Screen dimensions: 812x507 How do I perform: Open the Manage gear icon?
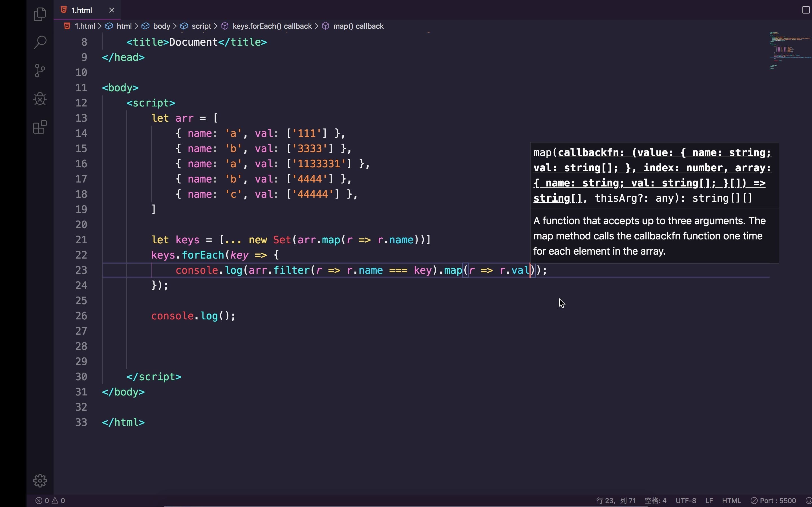pos(40,481)
